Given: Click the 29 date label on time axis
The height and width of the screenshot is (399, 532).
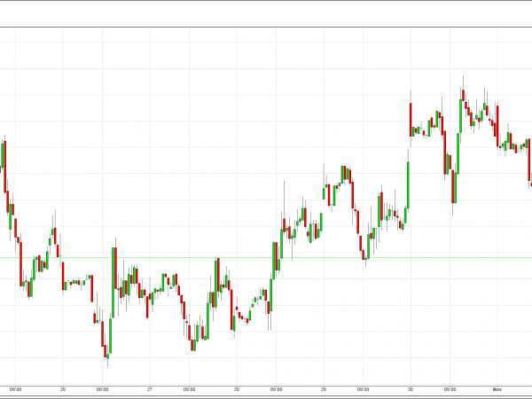Looking at the screenshot, I should 324,389.
